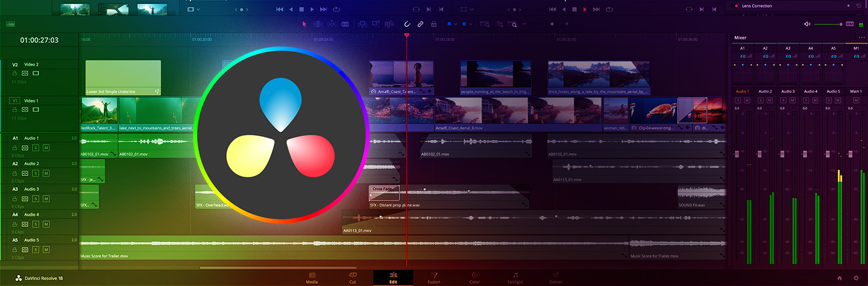This screenshot has width=868, height=286.
Task: Activate the trim edit mode tool
Action: pos(318,24)
